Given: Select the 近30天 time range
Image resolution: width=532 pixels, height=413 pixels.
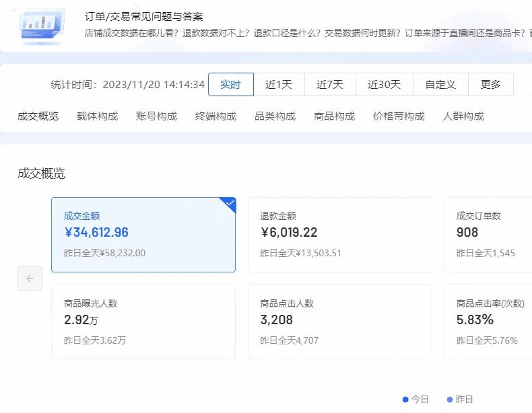Looking at the screenshot, I should click(x=385, y=84).
